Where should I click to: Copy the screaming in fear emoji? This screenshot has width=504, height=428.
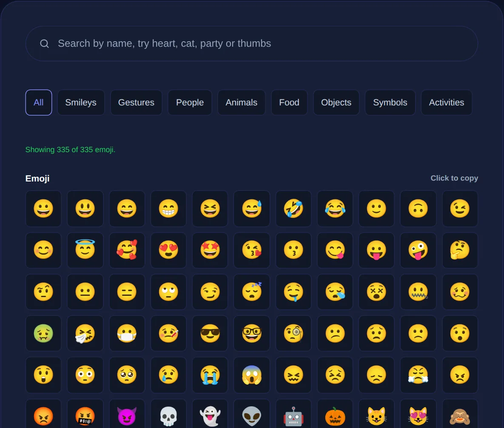coord(252,375)
